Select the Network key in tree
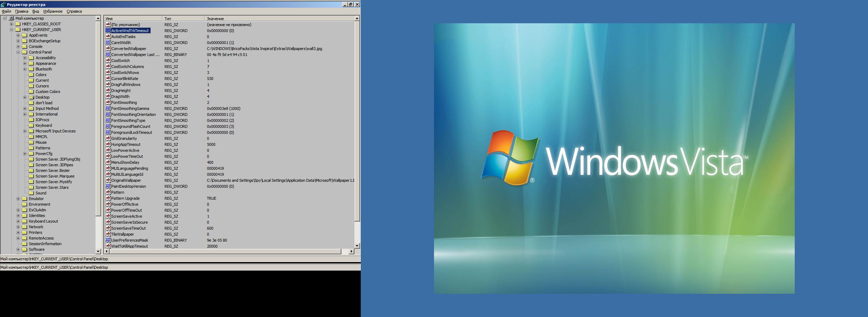This screenshot has height=317, width=868. [36, 227]
